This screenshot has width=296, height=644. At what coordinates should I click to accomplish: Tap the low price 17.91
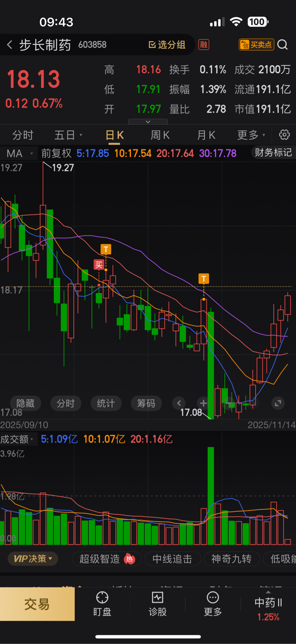pyautogui.click(x=148, y=90)
